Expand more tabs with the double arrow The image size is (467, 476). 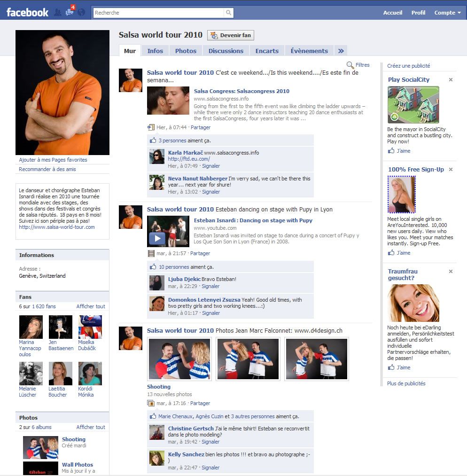point(341,51)
